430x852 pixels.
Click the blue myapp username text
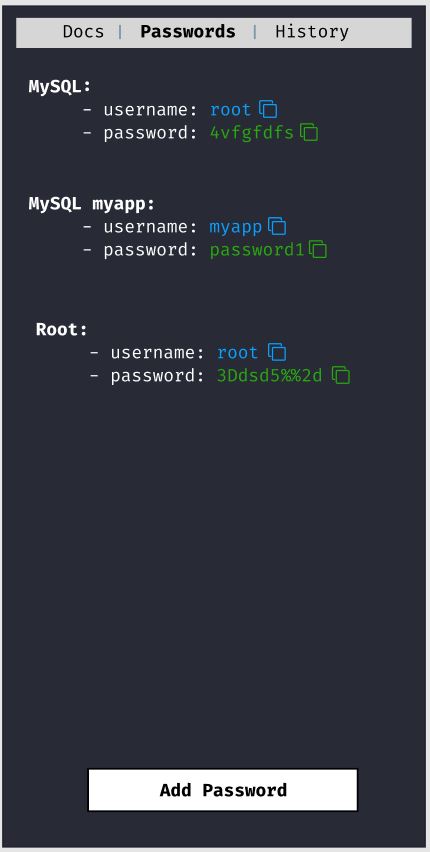click(x=236, y=227)
